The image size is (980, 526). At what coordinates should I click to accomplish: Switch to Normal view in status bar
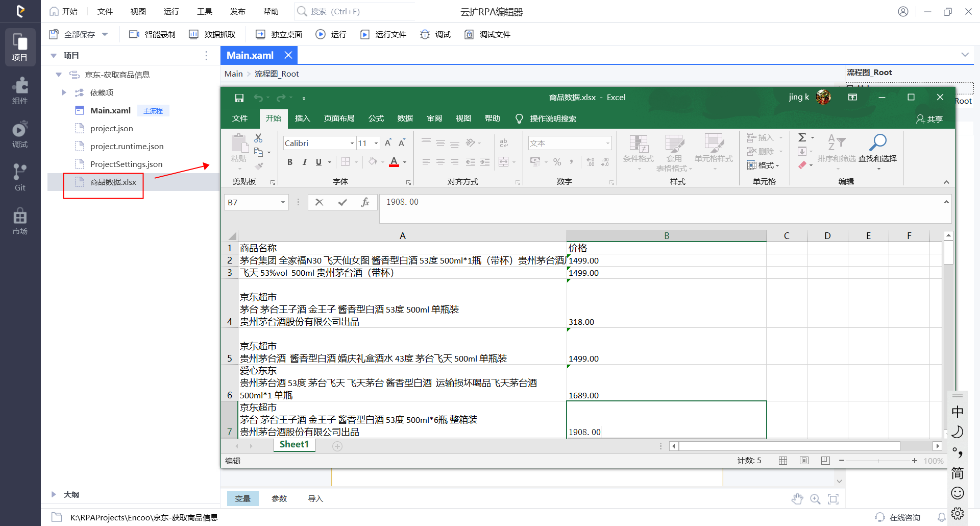[783, 461]
